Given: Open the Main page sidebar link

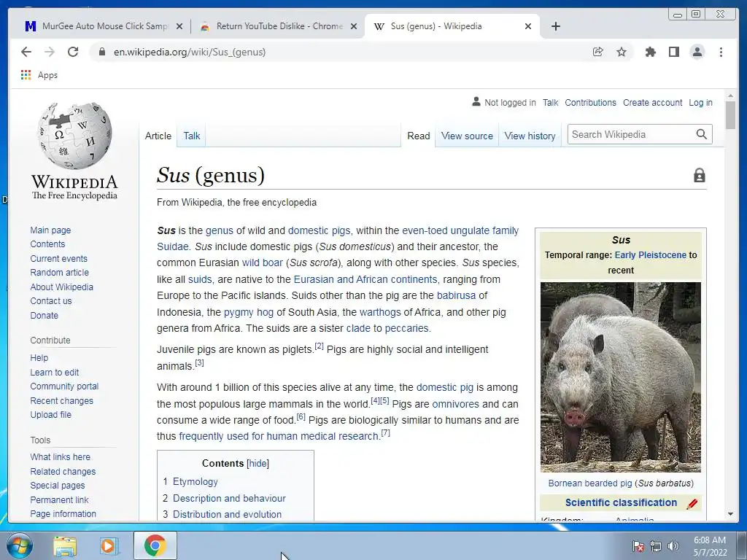Looking at the screenshot, I should 50,230.
